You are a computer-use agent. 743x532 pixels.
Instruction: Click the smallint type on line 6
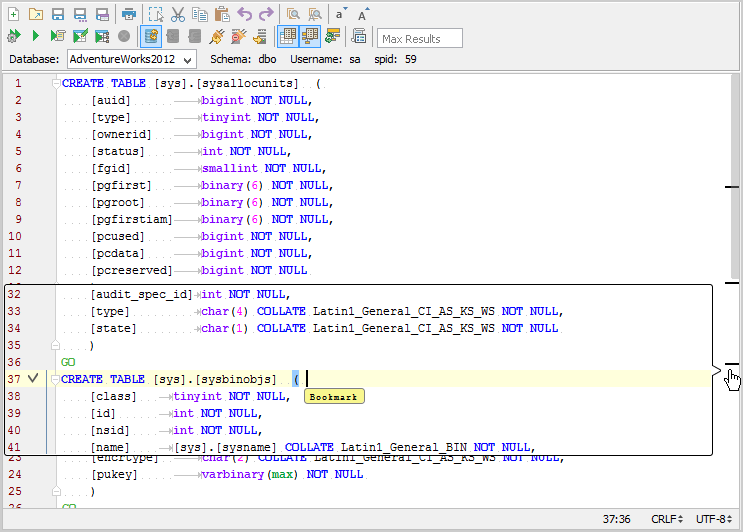coord(230,168)
